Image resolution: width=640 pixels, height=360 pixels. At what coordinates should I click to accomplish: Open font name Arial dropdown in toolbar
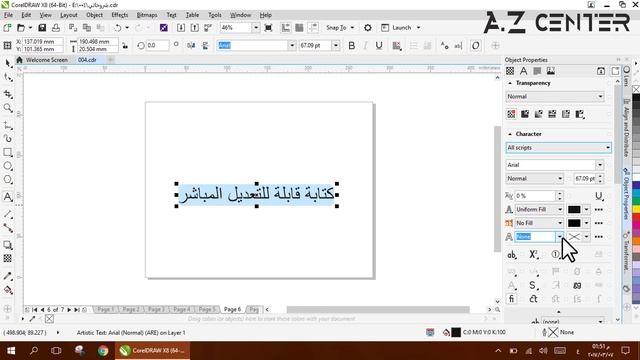[292, 45]
